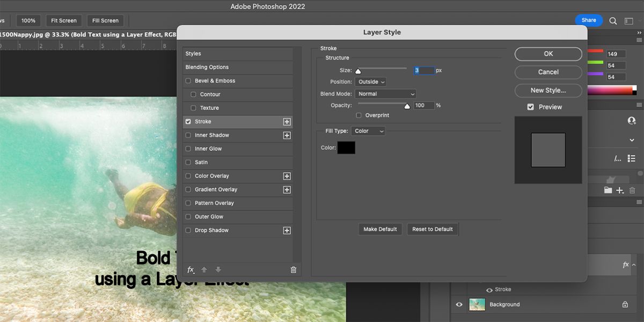Select Styles in the Layer Style list
Image resolution: width=644 pixels, height=322 pixels.
click(238, 54)
